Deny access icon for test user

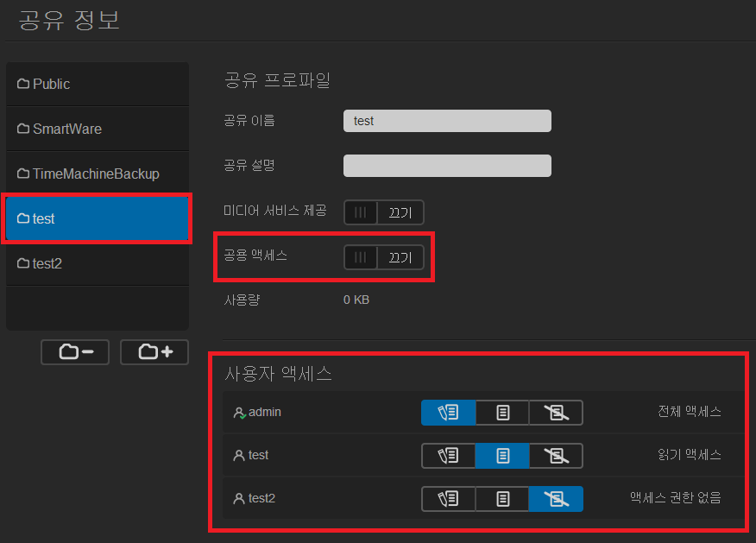click(556, 456)
